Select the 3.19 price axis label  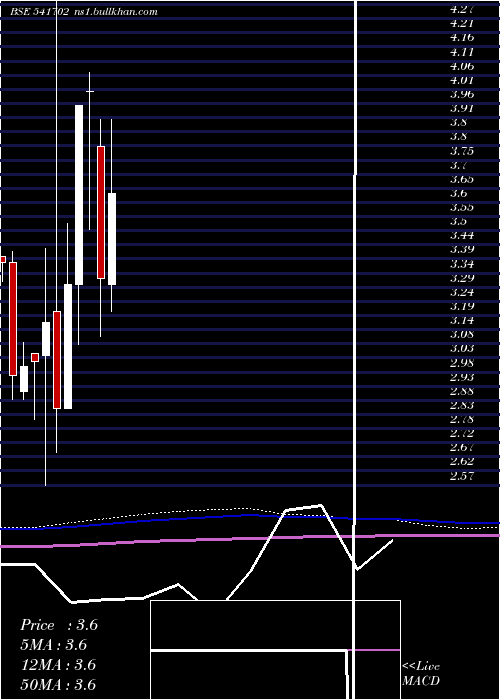click(x=462, y=306)
